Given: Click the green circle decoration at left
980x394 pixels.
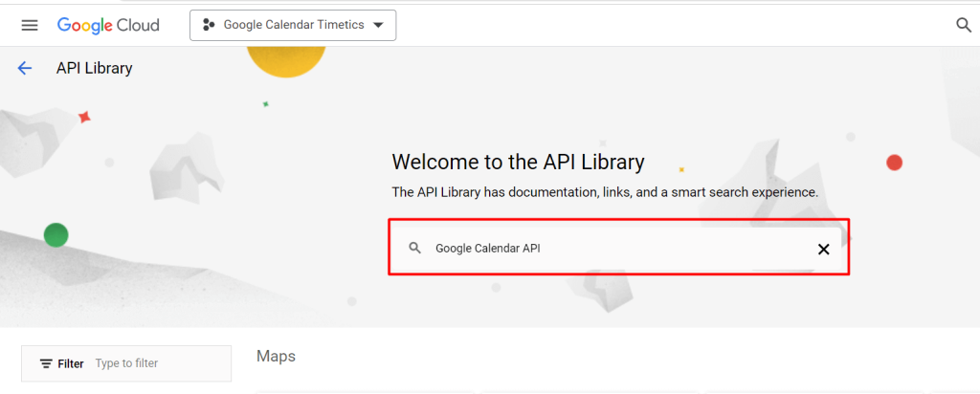Looking at the screenshot, I should coord(56,235).
